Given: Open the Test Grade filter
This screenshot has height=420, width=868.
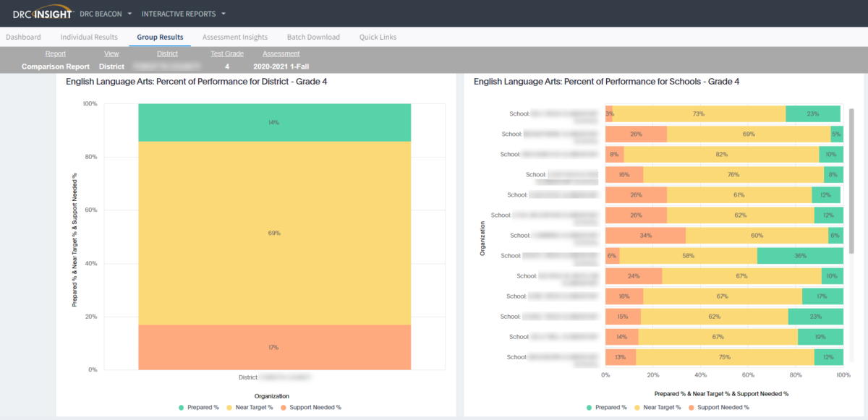Looking at the screenshot, I should click(x=226, y=53).
